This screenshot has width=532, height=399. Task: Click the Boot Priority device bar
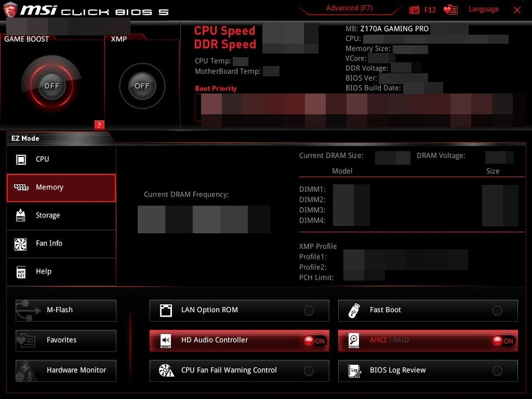pyautogui.click(x=360, y=108)
